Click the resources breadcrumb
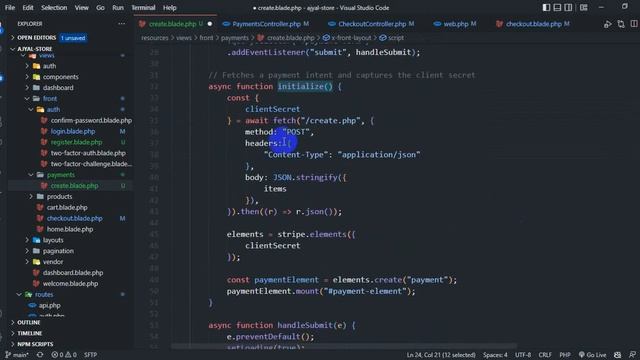 tap(155, 38)
